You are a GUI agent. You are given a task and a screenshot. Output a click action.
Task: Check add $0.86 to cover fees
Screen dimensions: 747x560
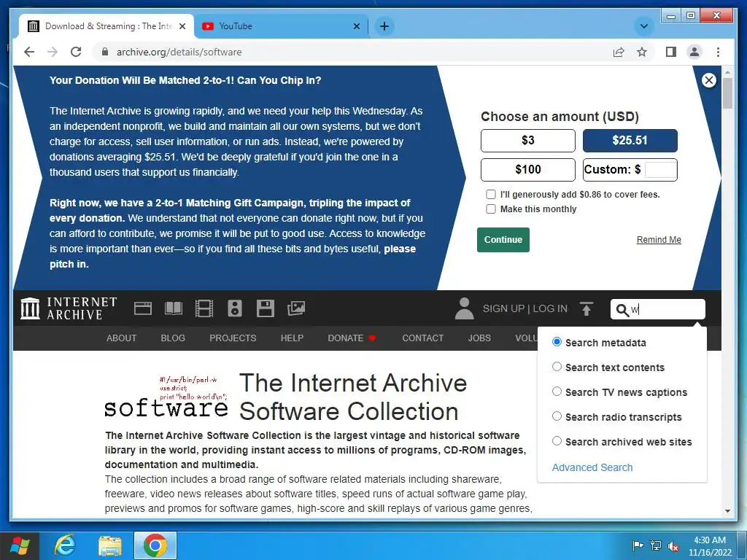[491, 194]
